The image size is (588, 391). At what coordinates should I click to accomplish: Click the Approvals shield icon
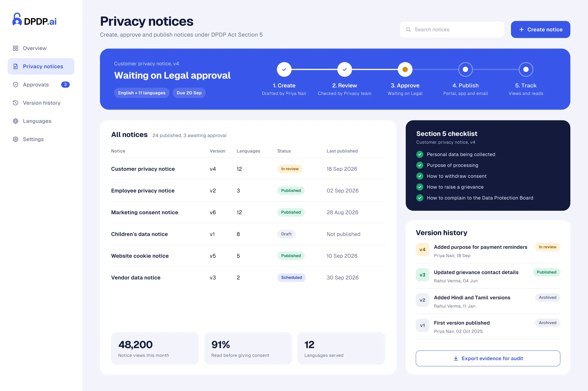(16, 85)
